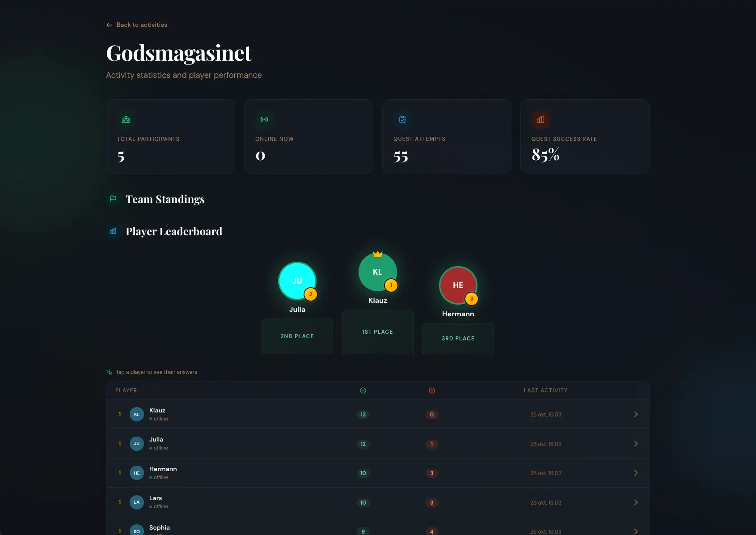Switch to the Player Leaderboard section
The image size is (756, 535).
pos(174,231)
